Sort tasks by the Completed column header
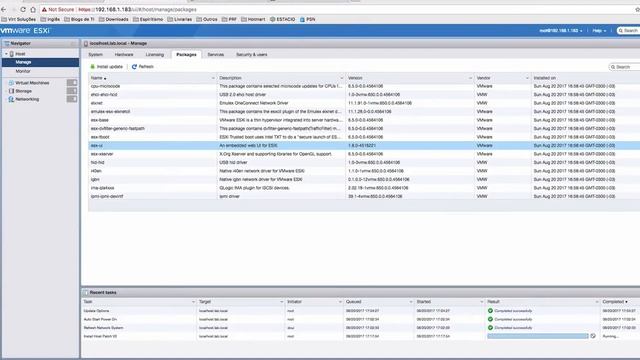Image resolution: width=640 pixels, height=360 pixels. click(615, 302)
